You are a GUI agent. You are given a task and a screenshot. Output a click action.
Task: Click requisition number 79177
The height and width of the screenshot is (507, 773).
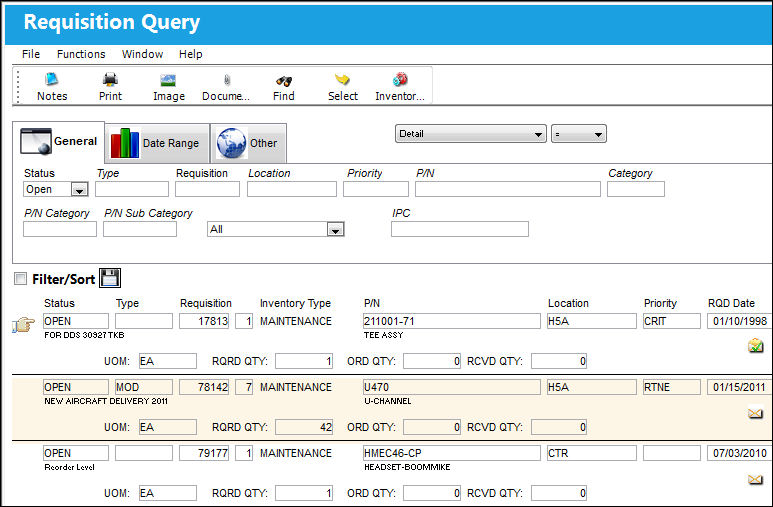pos(204,453)
